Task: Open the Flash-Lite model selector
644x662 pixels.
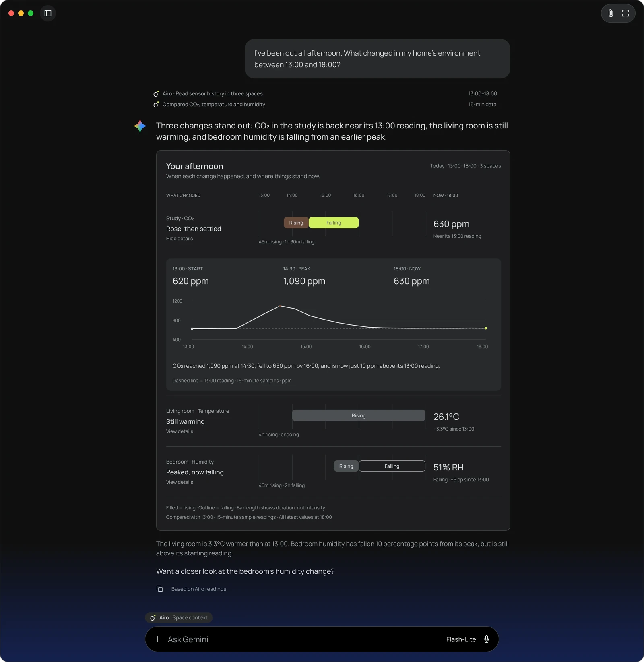Action: pyautogui.click(x=461, y=639)
